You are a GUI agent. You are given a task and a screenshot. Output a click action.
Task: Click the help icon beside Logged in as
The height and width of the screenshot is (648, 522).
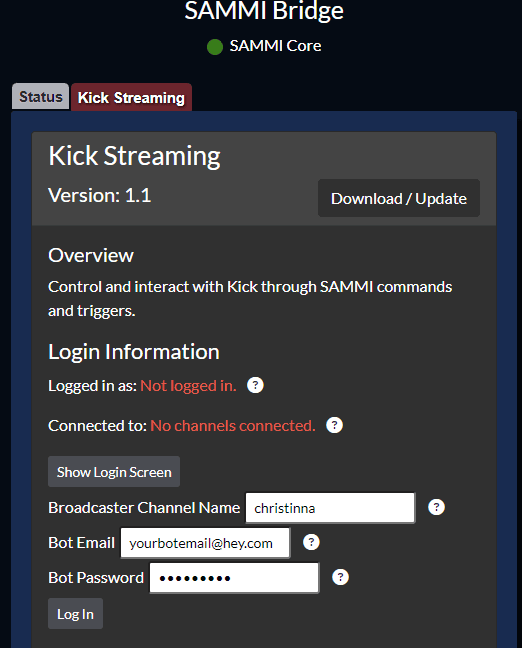click(x=255, y=385)
